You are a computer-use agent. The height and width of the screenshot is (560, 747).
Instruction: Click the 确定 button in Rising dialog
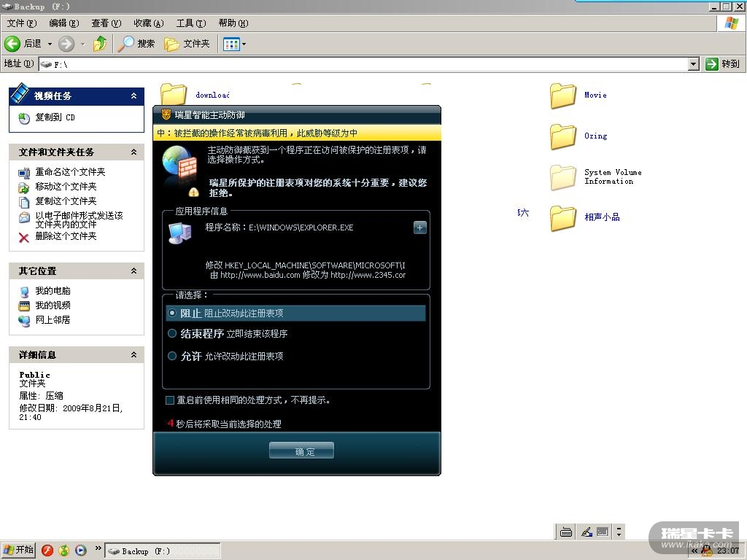point(301,451)
